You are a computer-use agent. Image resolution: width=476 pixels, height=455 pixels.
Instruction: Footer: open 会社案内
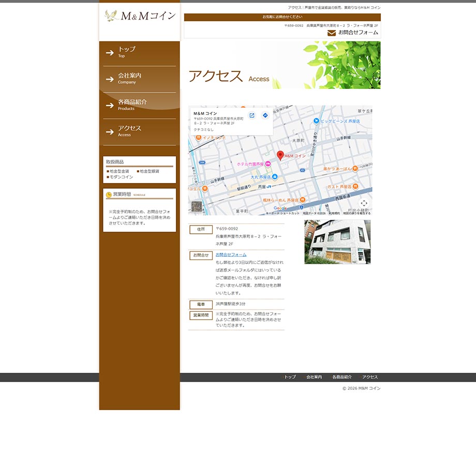314,377
